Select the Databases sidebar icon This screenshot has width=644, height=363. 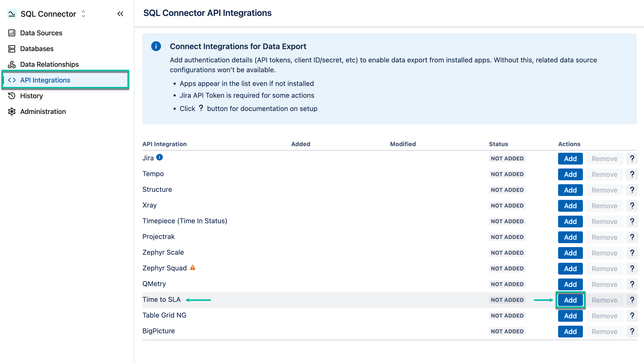tap(12, 49)
